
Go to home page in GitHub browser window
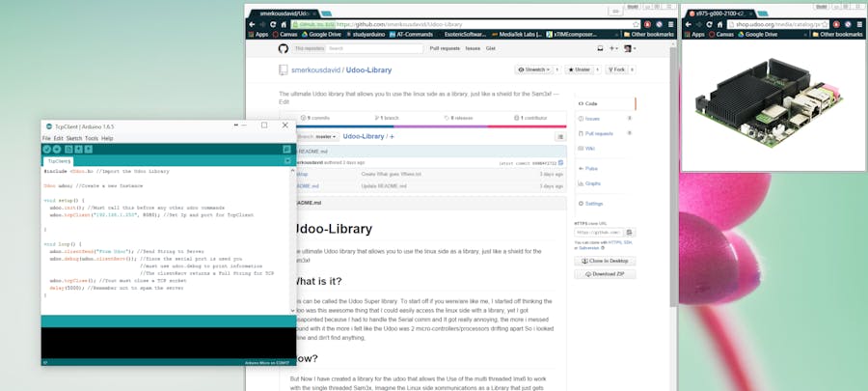point(284,24)
